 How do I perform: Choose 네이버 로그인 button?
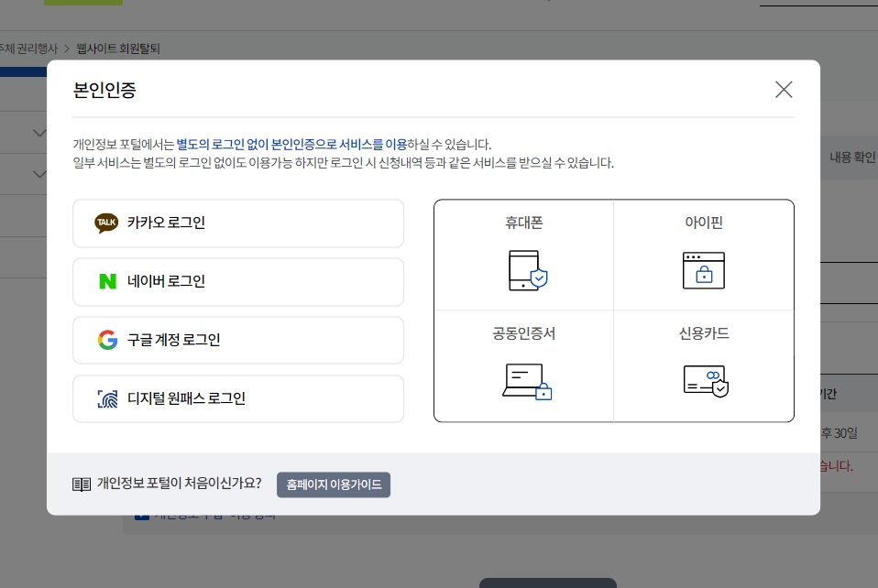pos(238,282)
